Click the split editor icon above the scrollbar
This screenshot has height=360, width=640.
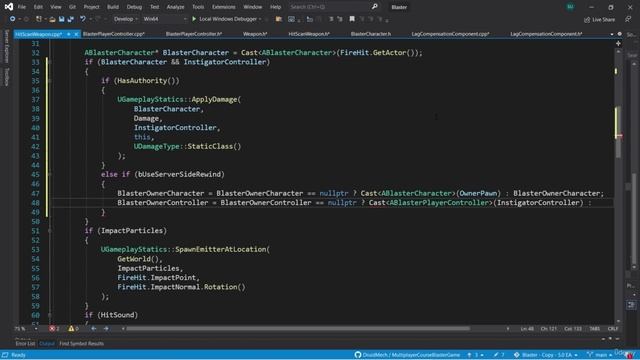pyautogui.click(x=618, y=43)
